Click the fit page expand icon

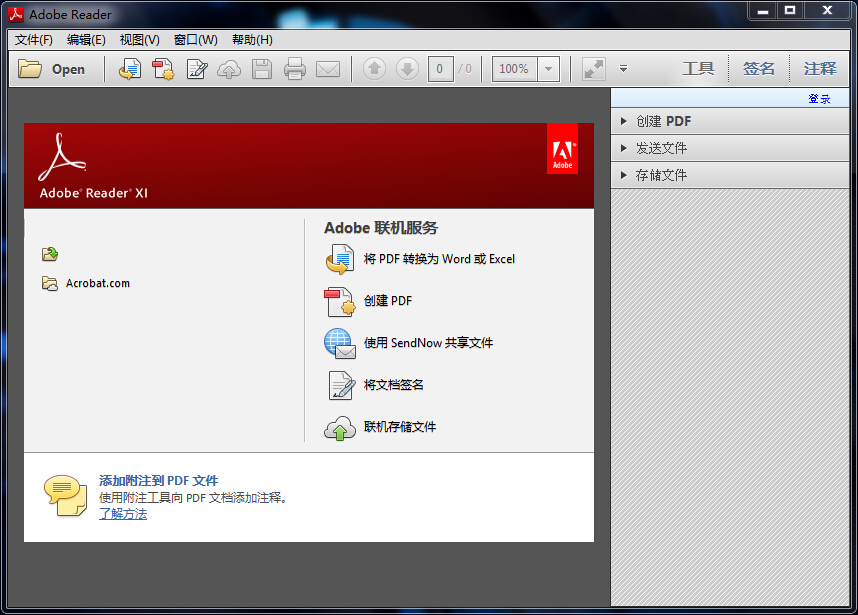[x=594, y=69]
